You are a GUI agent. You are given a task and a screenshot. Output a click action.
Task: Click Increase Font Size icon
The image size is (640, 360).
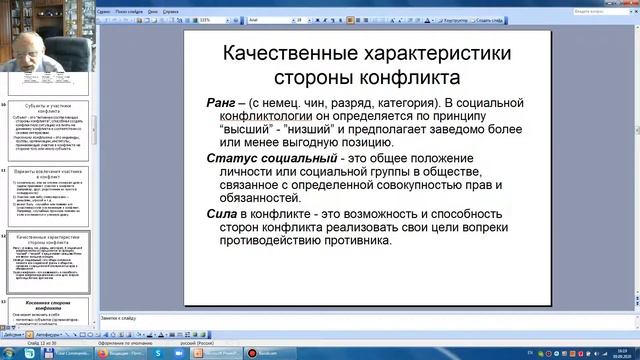393,20
